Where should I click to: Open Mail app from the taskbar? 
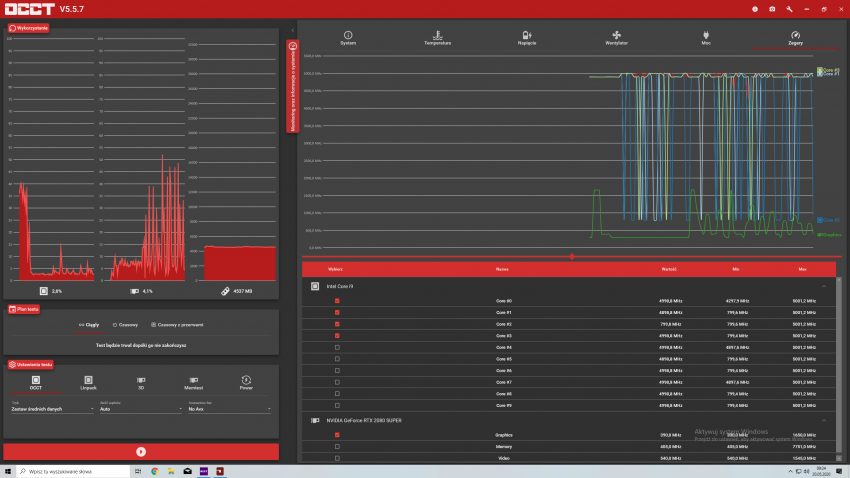[188, 471]
